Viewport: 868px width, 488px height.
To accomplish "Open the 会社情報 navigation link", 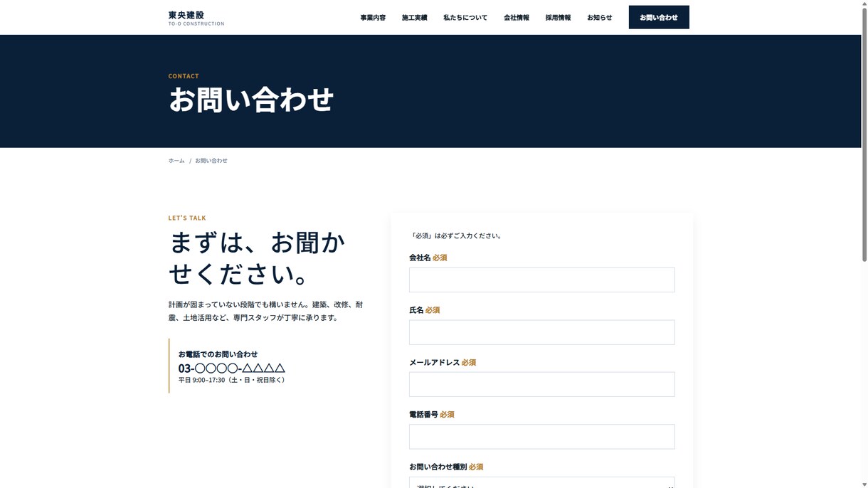I will coord(517,17).
